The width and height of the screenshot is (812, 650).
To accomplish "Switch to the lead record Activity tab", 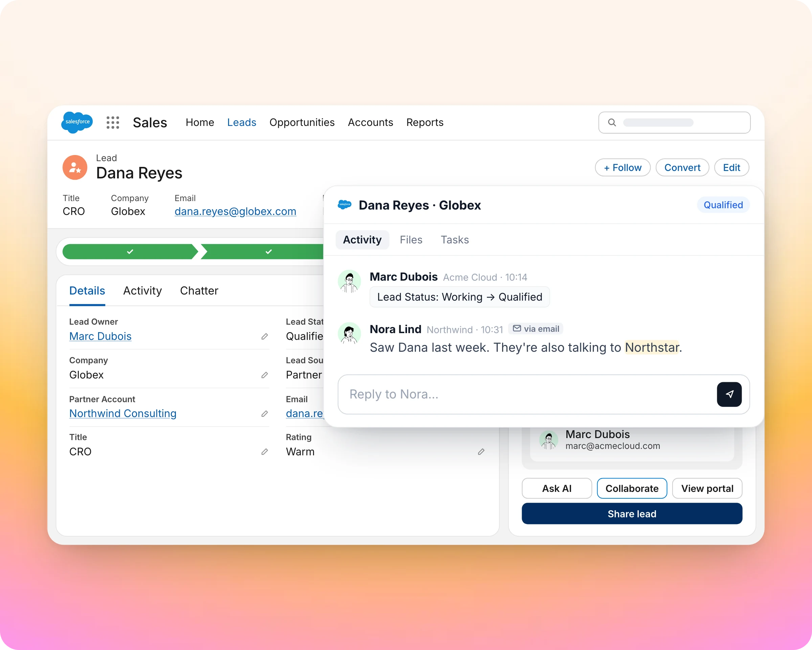I will coord(142,291).
